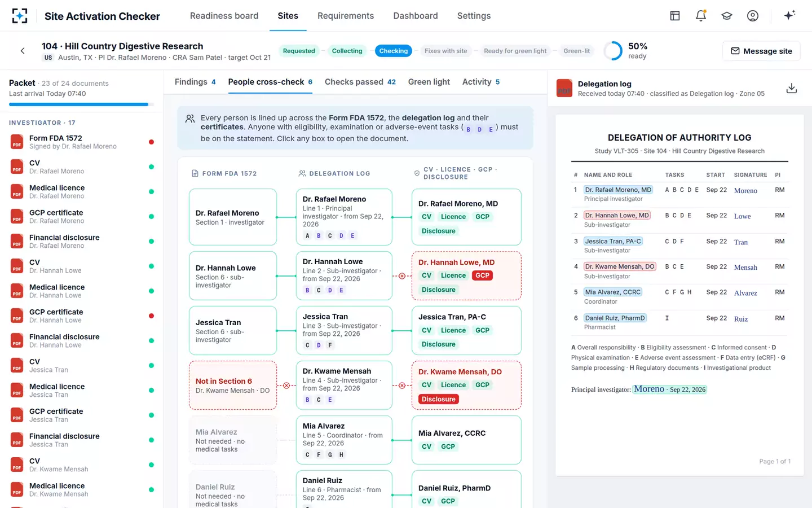Click highlighted name Jessica Tran, PA-C in log
The width and height of the screenshot is (812, 508).
pyautogui.click(x=613, y=241)
